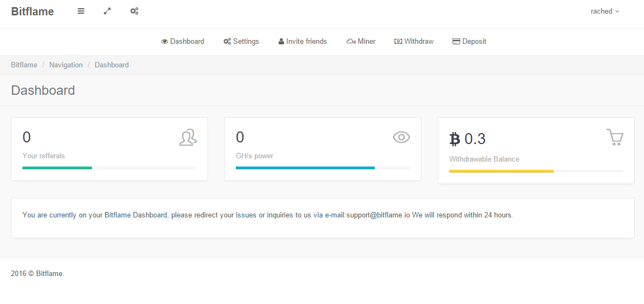Image resolution: width=644 pixels, height=304 pixels.
Task: Click the 0.3 balance value
Action: tap(475, 139)
